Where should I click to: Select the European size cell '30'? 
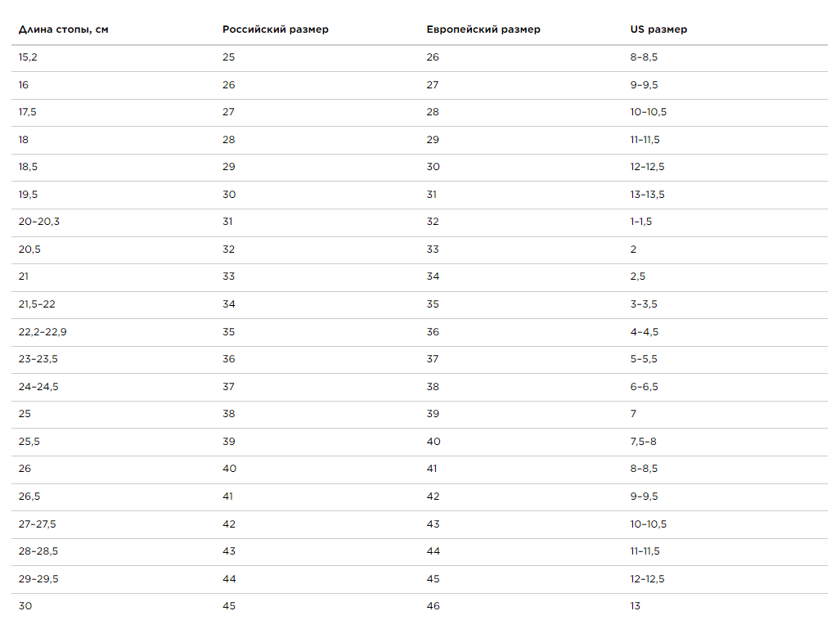click(x=433, y=167)
